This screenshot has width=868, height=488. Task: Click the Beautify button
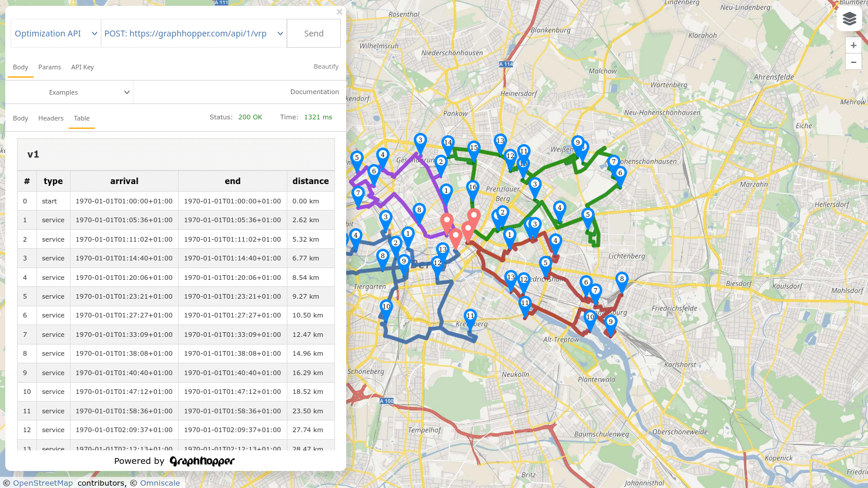(326, 66)
